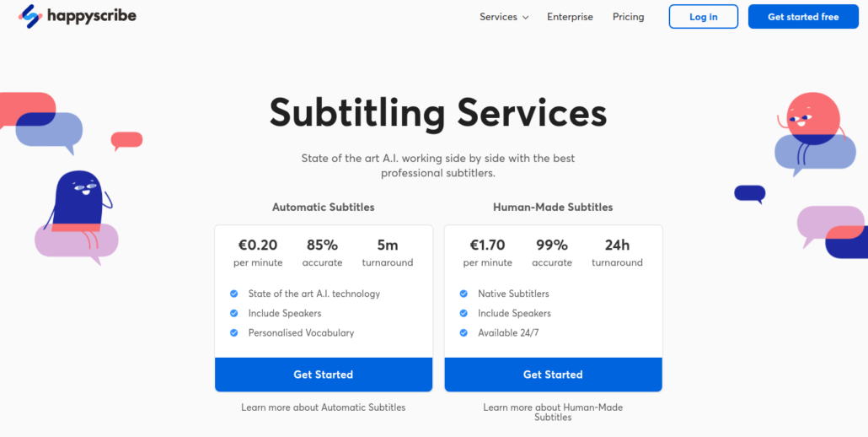Click the Log in button
Viewport: 868px width, 437px height.
704,17
